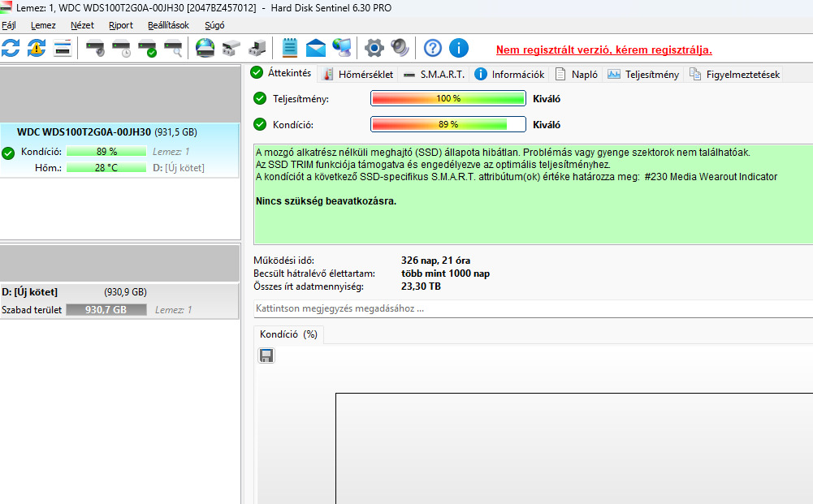Switch to the Figyelmeztetések tab
This screenshot has width=813, height=504.
tap(733, 75)
